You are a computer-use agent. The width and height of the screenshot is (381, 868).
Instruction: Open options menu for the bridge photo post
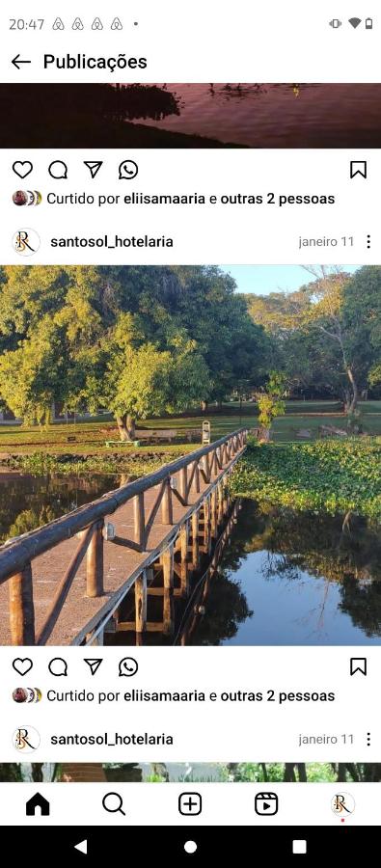(x=368, y=242)
